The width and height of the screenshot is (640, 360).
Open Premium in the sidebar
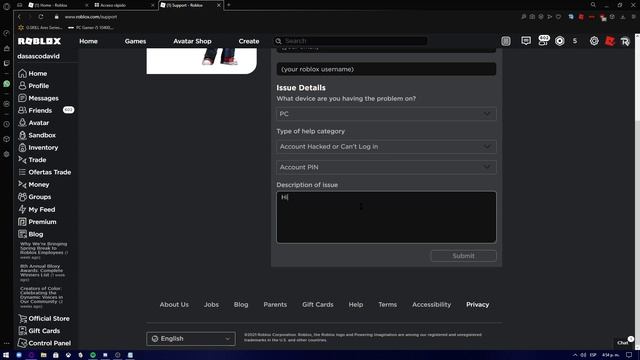pyautogui.click(x=37, y=222)
